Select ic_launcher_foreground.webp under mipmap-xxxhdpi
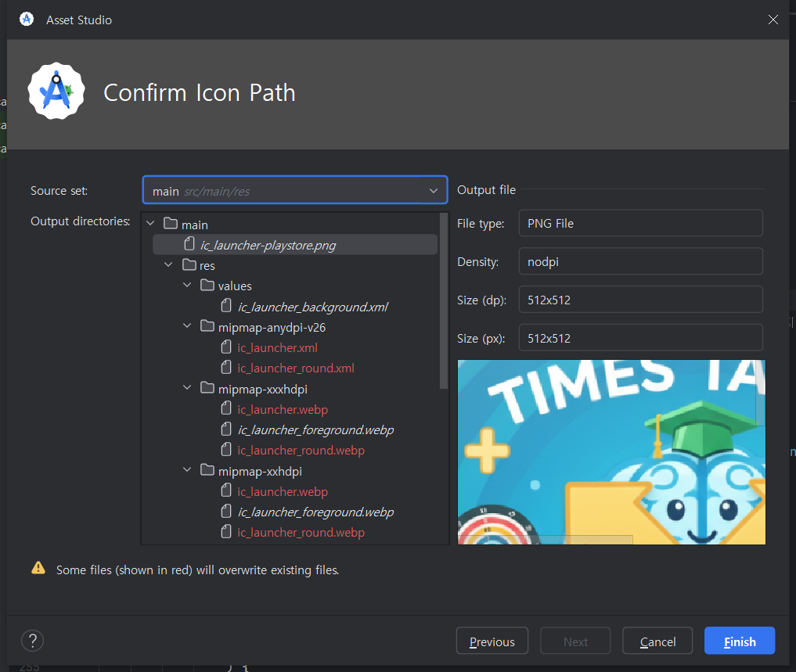This screenshot has height=672, width=796. pos(315,429)
